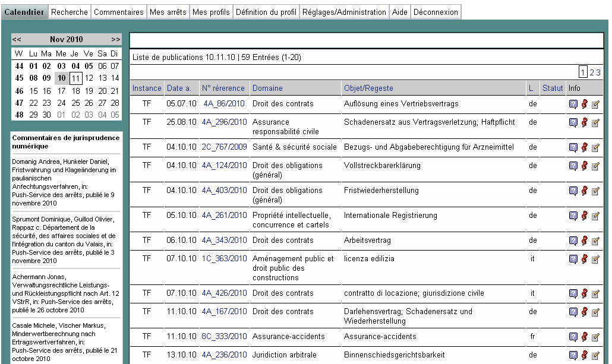Select November 11 in the calendar
Screen dimensions: 612x364
[75, 78]
